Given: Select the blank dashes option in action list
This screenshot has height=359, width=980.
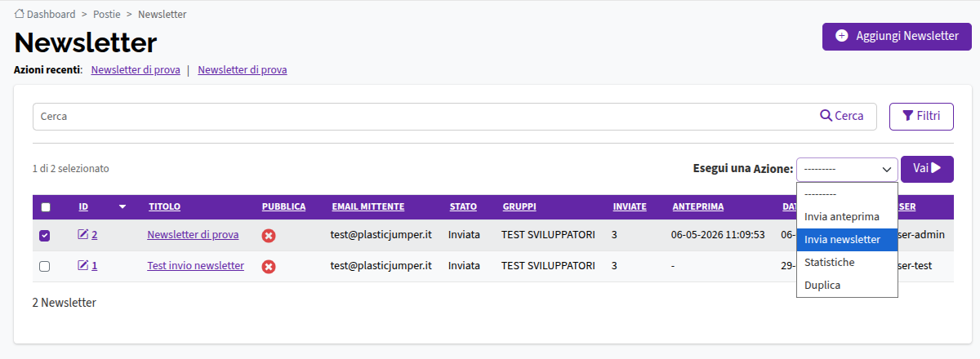Looking at the screenshot, I should [847, 194].
